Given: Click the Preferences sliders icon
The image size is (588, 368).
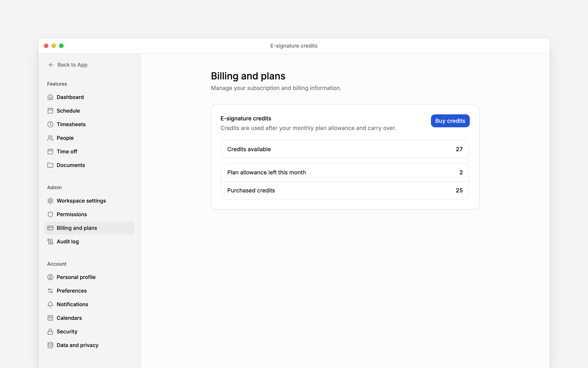Looking at the screenshot, I should click(50, 291).
